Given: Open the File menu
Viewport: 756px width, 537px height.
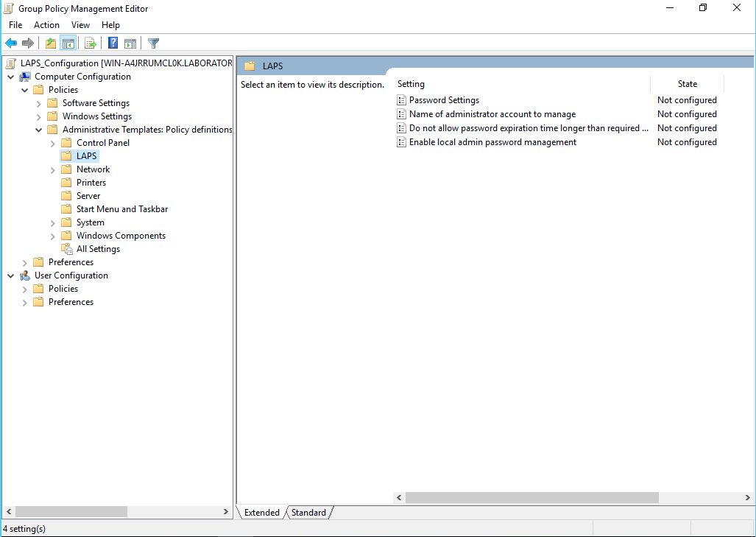Looking at the screenshot, I should 15,25.
